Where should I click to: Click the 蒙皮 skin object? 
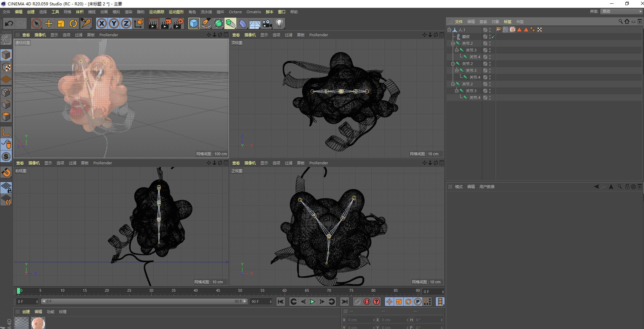click(466, 37)
